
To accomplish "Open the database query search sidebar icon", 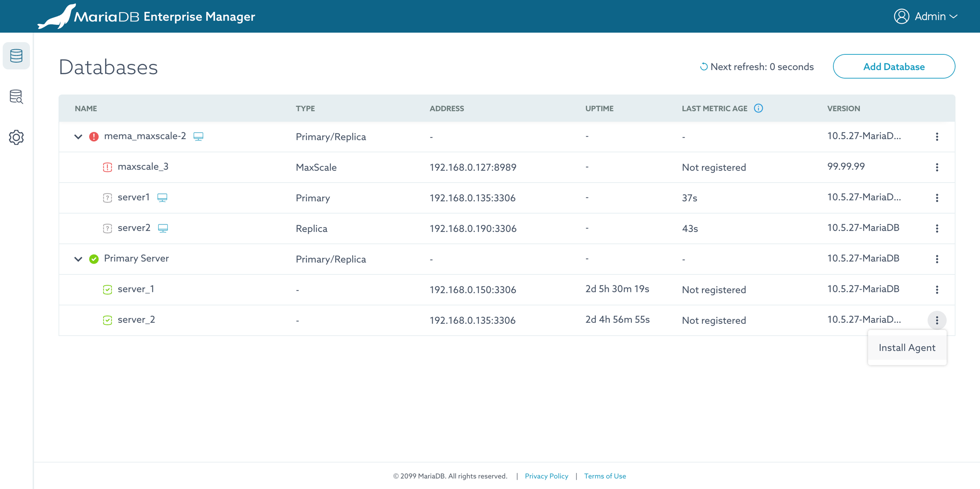I will [16, 96].
